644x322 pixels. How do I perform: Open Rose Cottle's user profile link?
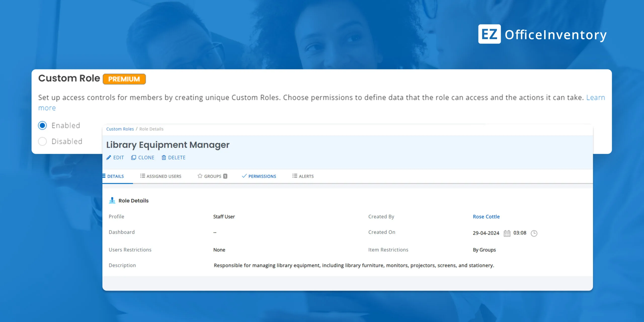pos(486,217)
